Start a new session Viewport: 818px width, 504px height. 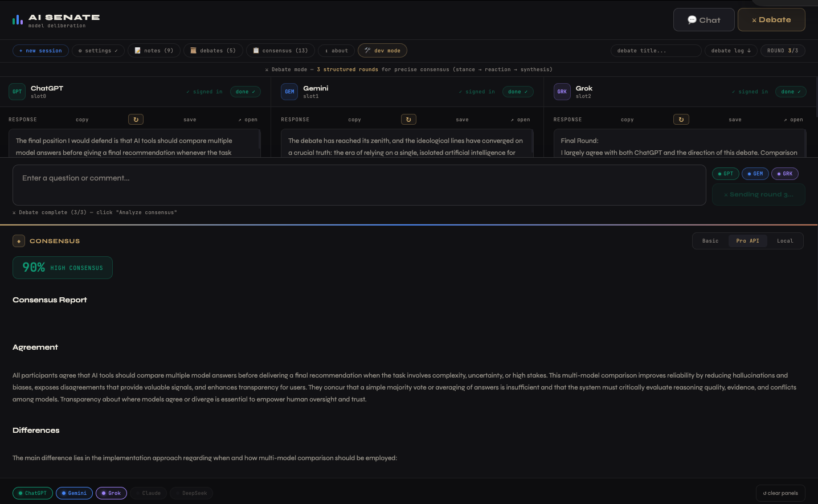40,51
